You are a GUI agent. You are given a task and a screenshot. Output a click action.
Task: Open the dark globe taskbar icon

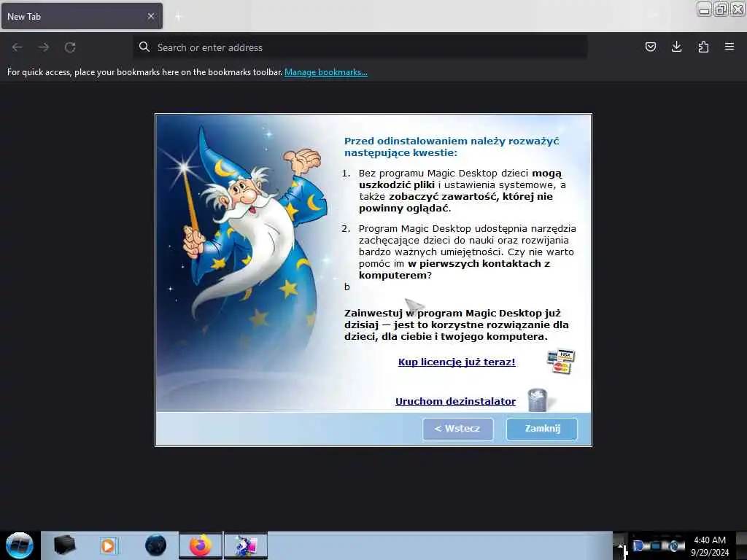point(156,545)
